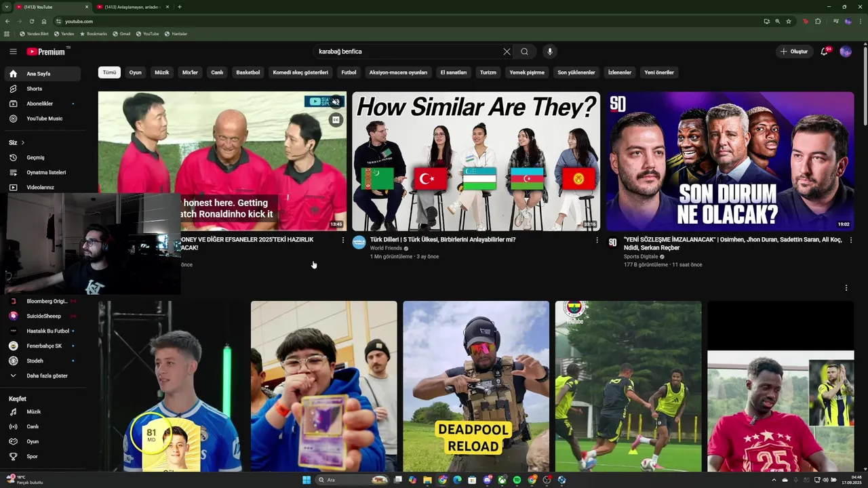Click the address bar URL
868x488 pixels.
[x=79, y=22]
